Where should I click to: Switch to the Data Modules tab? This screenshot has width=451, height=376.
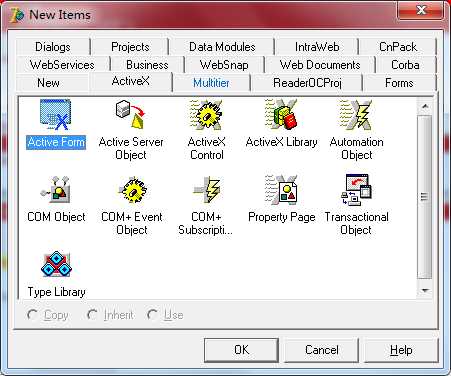coord(222,47)
